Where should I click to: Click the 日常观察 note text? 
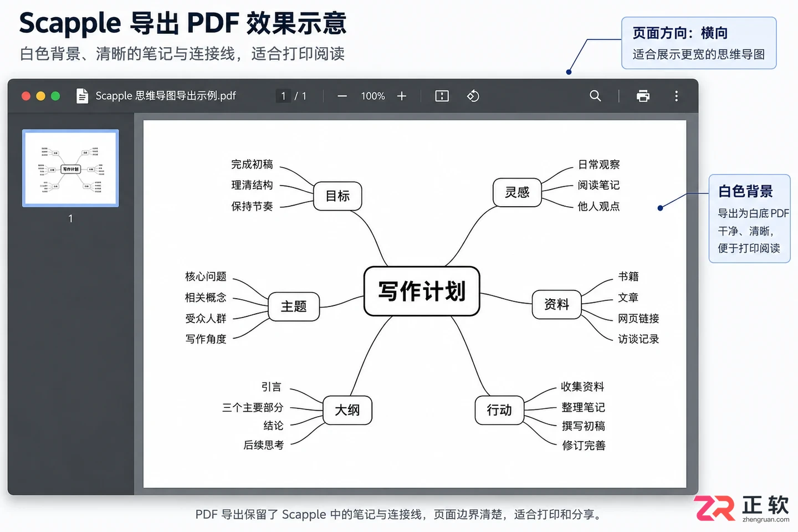[599, 165]
